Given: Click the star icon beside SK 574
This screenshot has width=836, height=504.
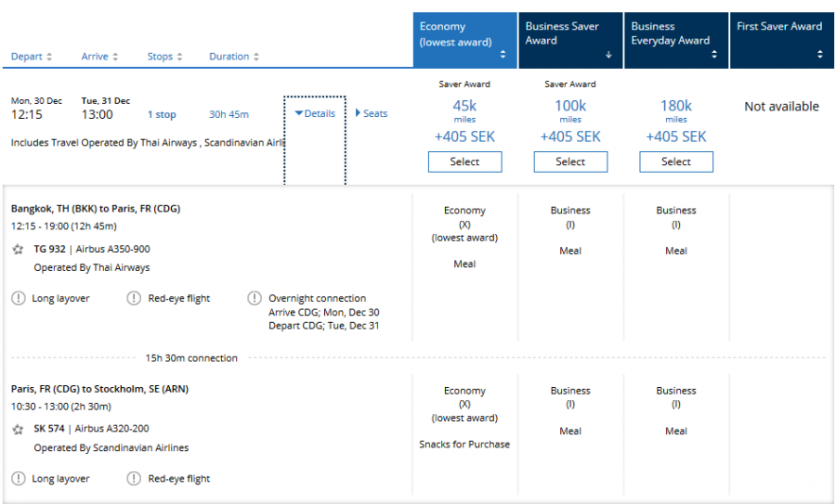Looking at the screenshot, I should pos(18,430).
